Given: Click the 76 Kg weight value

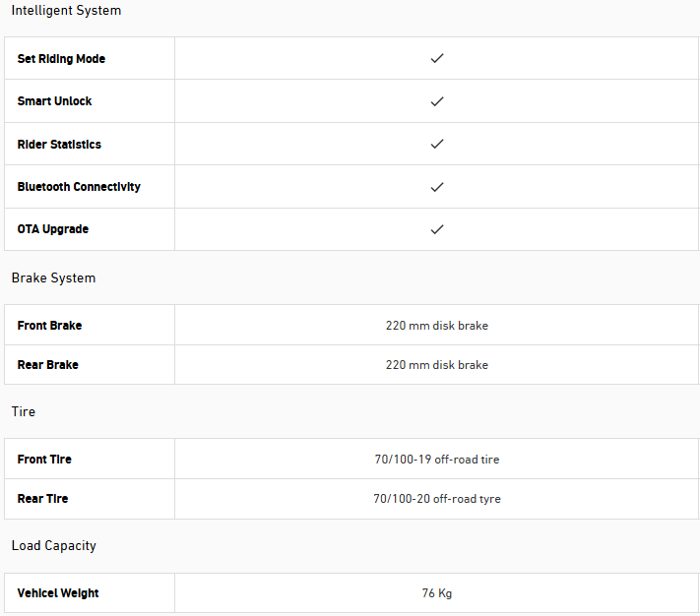Looking at the screenshot, I should [437, 593].
